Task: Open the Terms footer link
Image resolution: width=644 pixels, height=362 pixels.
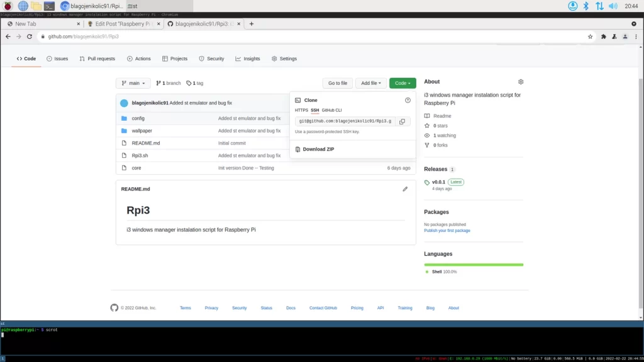Action: [186, 308]
